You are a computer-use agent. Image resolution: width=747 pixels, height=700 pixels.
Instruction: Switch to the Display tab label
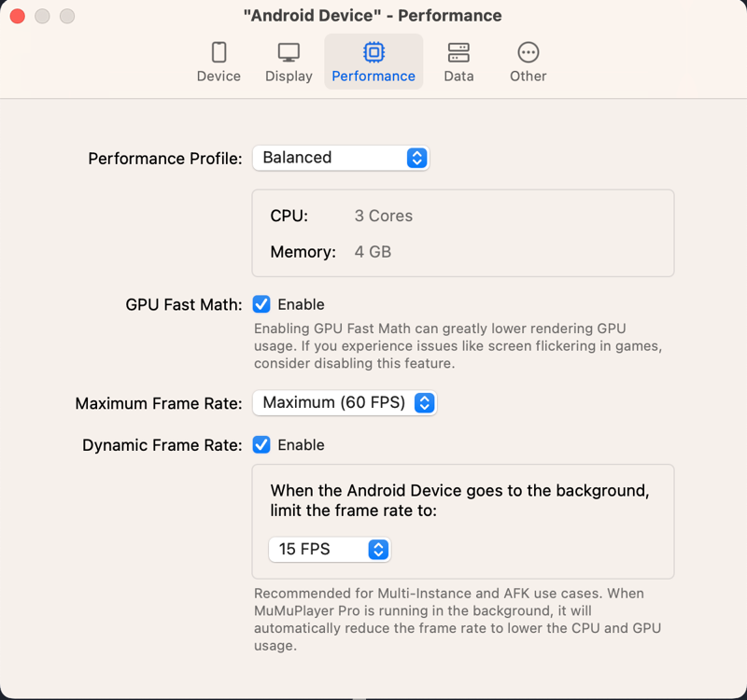point(289,77)
